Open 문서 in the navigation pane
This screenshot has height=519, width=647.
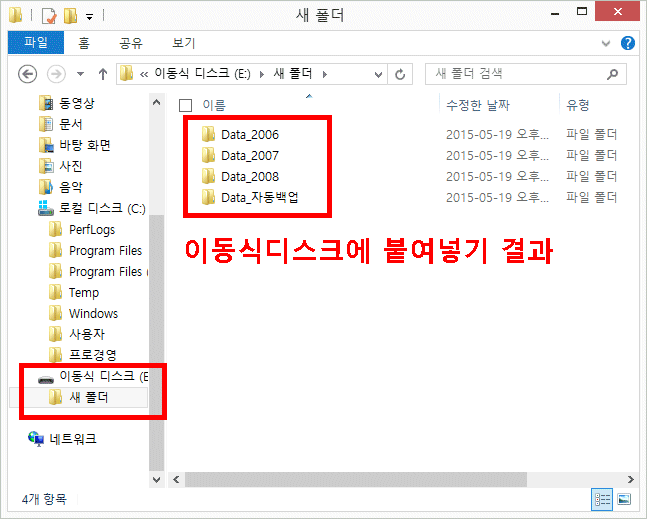(61, 124)
